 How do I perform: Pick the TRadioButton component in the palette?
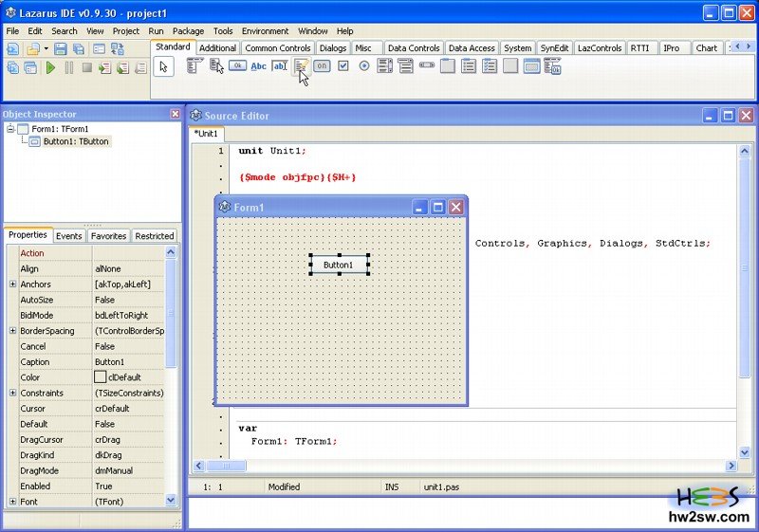(364, 65)
